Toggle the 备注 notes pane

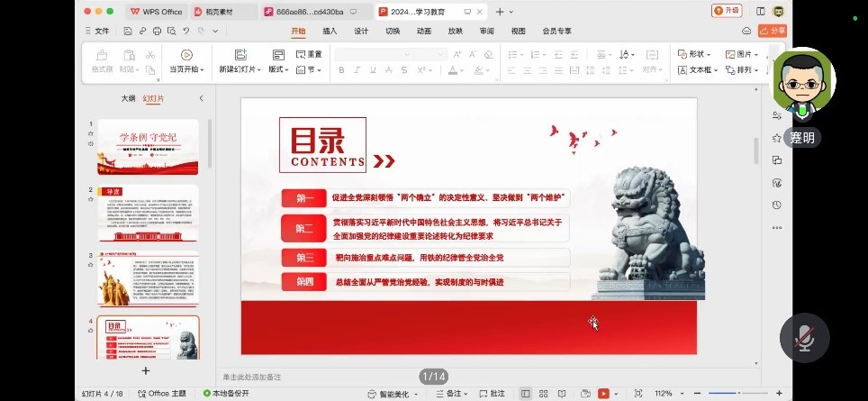[453, 394]
